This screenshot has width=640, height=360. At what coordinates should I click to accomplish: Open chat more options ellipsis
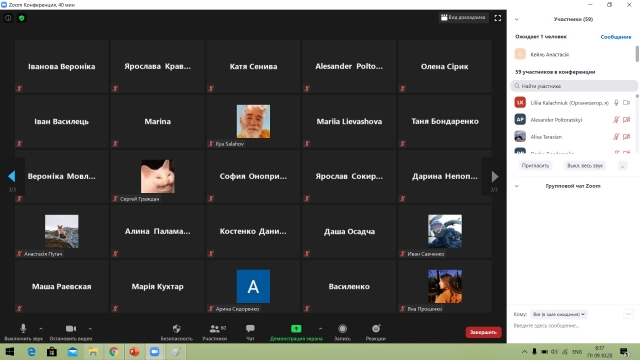(628, 314)
